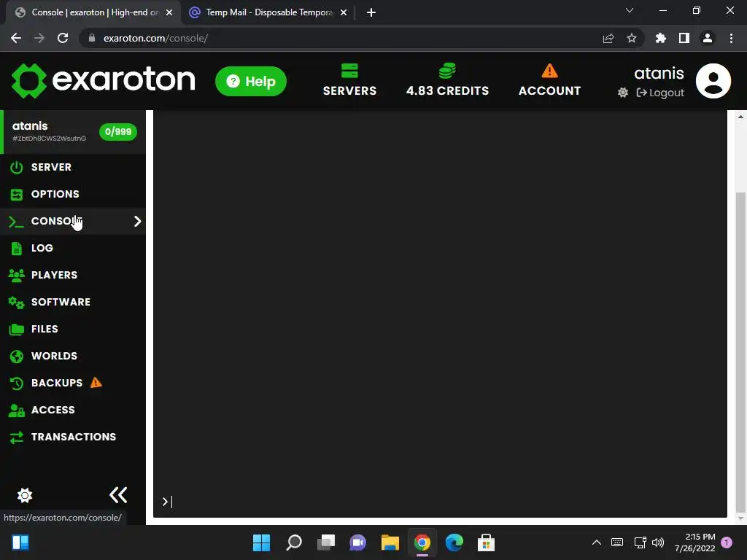The image size is (747, 560).
Task: Click the 4.83 Credits coins icon
Action: click(447, 71)
